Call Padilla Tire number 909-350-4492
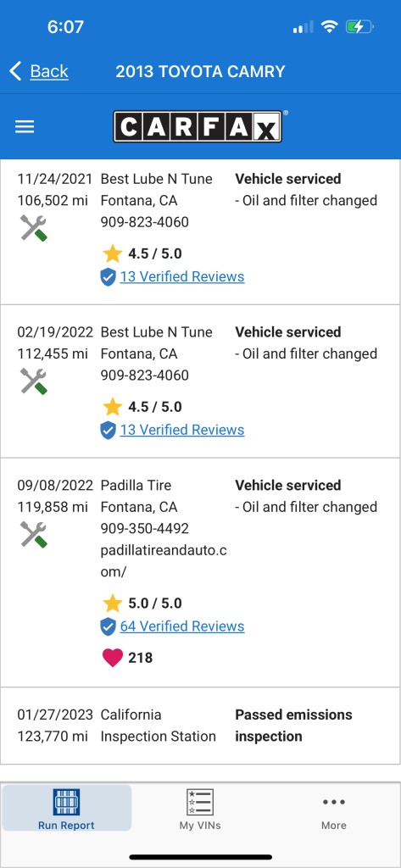The height and width of the screenshot is (868, 401). 145,529
